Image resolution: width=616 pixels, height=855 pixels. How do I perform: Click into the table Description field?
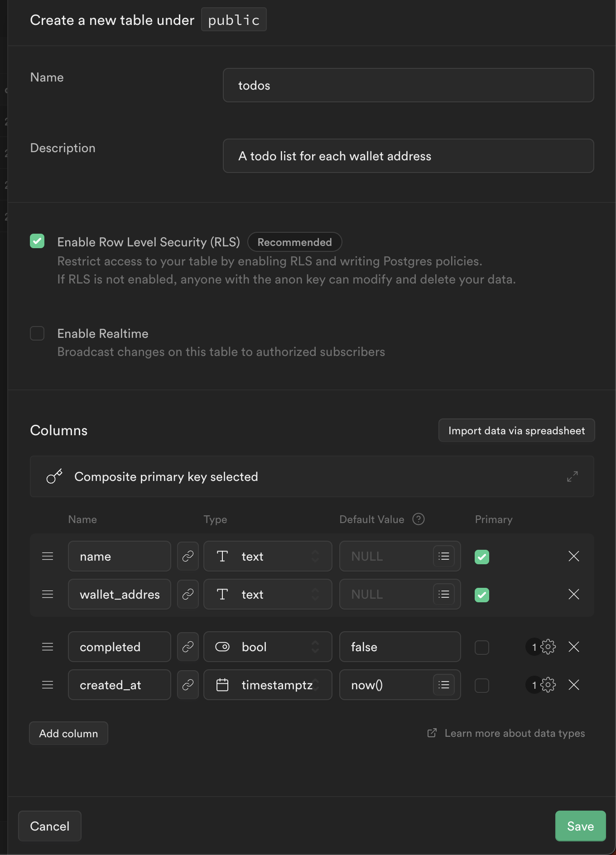pyautogui.click(x=409, y=156)
